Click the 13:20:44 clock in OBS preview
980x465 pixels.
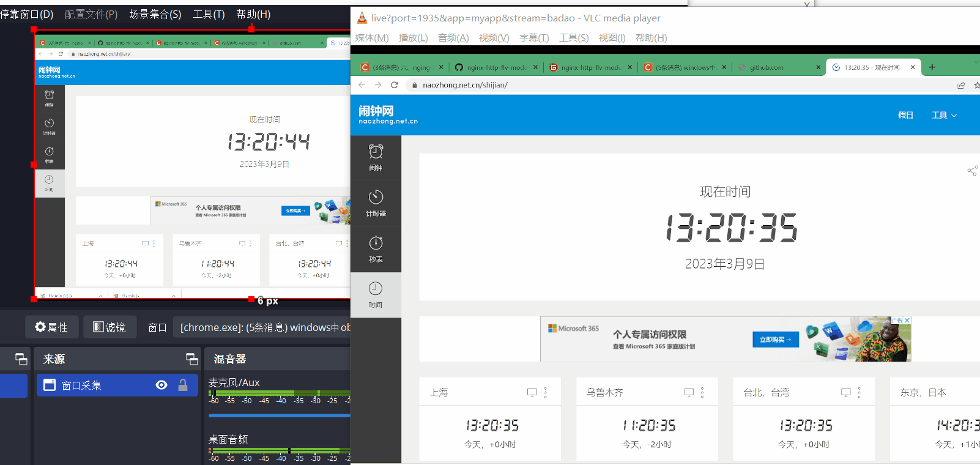pyautogui.click(x=269, y=142)
